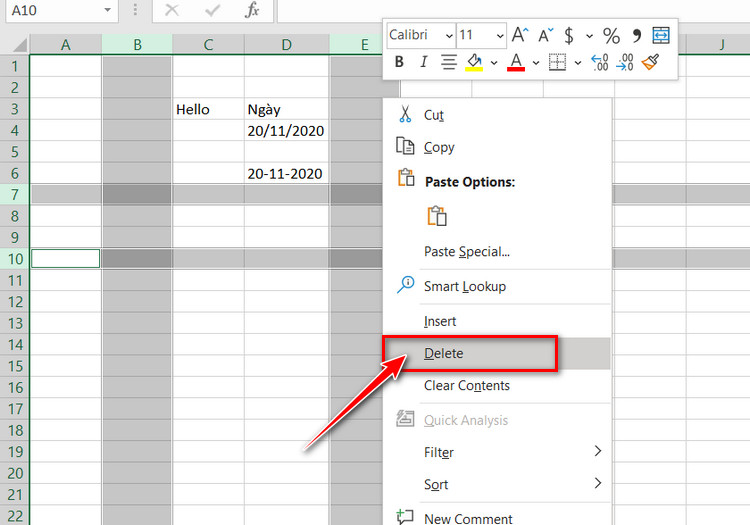This screenshot has height=525, width=750.
Task: Click the Cut scissors icon
Action: point(405,114)
